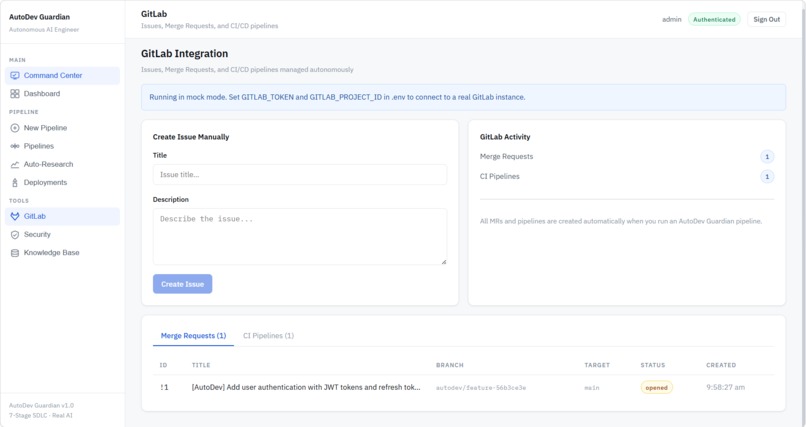
Task: Focus the issue Description text area
Action: pyautogui.click(x=300, y=237)
